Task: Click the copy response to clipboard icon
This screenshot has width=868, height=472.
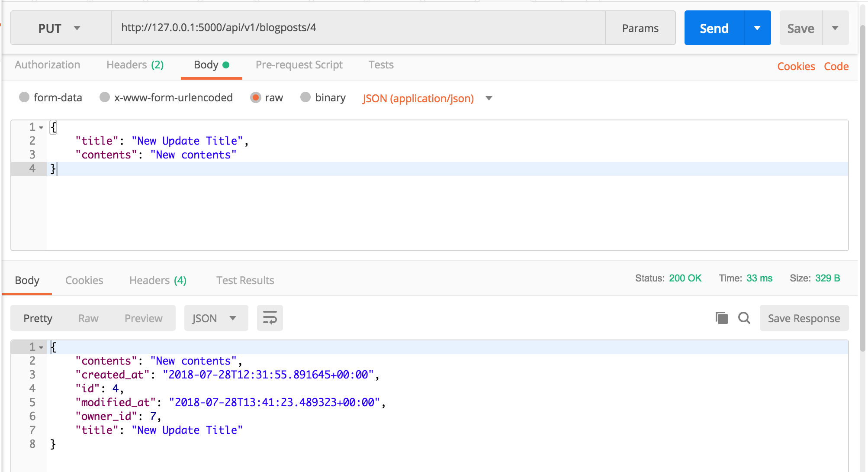Action: coord(721,318)
